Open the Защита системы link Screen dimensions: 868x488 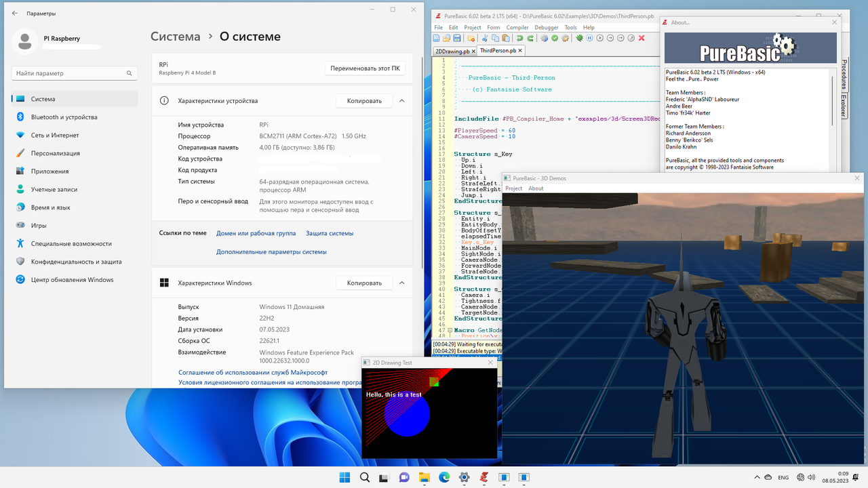click(x=330, y=233)
